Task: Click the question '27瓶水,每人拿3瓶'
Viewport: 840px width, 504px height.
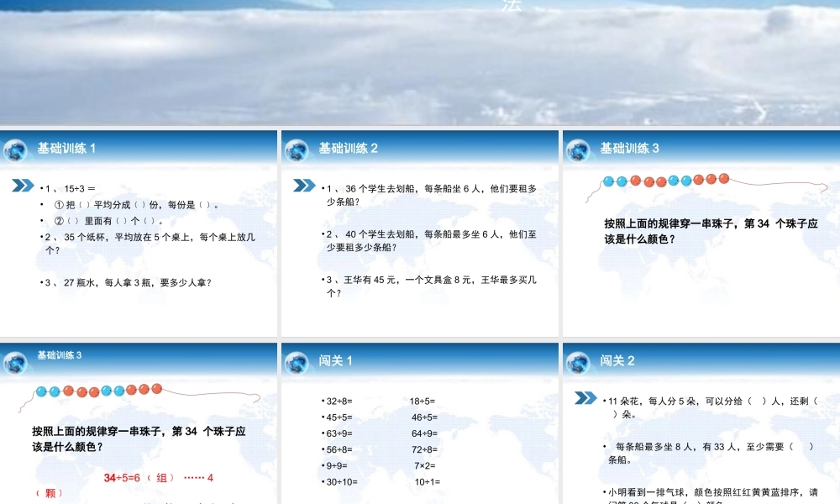Action: tap(126, 282)
